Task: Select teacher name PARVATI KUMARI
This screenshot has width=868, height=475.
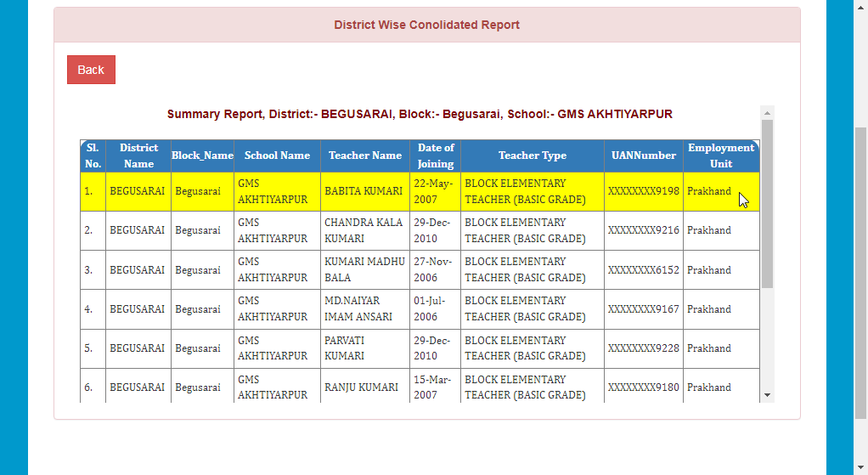Action: point(344,348)
